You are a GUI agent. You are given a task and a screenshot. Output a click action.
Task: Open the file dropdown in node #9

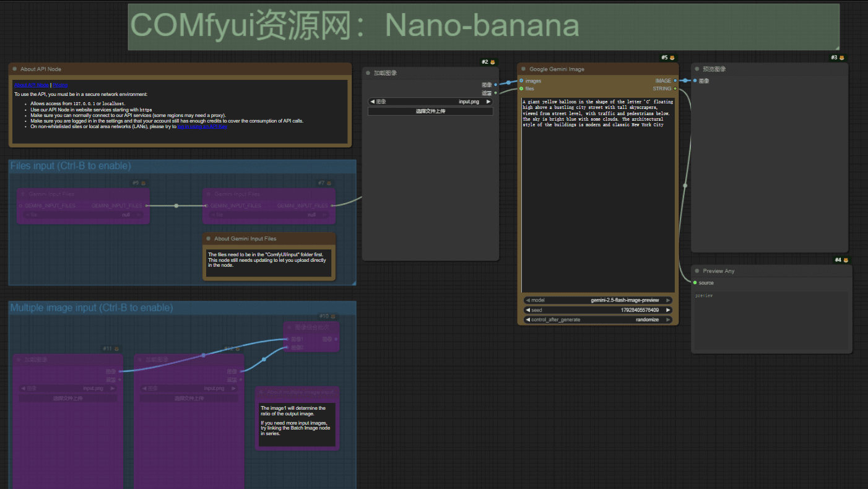[83, 215]
